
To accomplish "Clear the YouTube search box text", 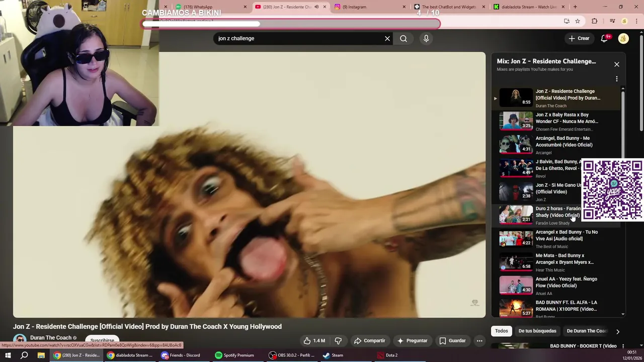I will point(387,38).
